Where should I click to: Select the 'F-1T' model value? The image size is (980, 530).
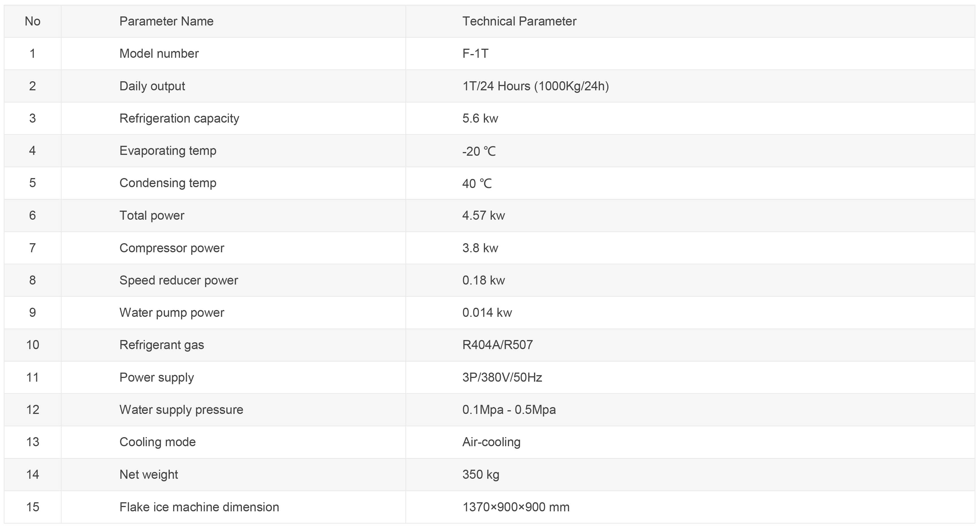coord(475,54)
